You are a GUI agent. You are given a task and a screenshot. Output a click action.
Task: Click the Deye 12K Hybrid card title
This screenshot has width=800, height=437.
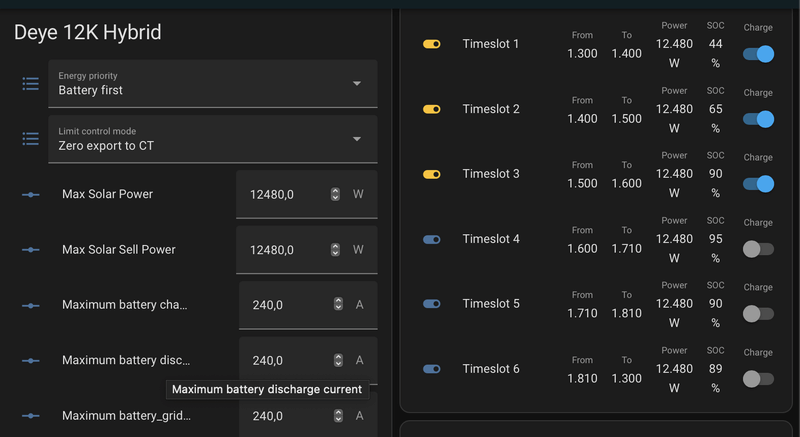click(x=87, y=33)
